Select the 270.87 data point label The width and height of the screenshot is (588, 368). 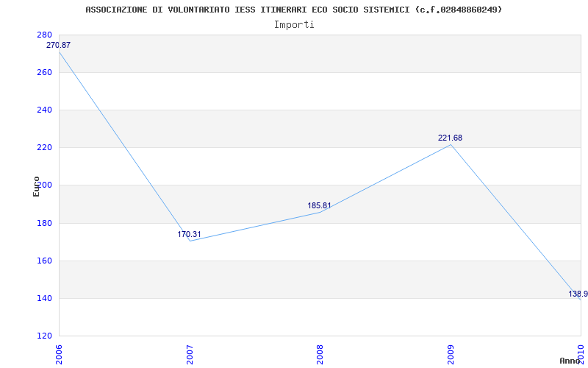click(x=58, y=45)
